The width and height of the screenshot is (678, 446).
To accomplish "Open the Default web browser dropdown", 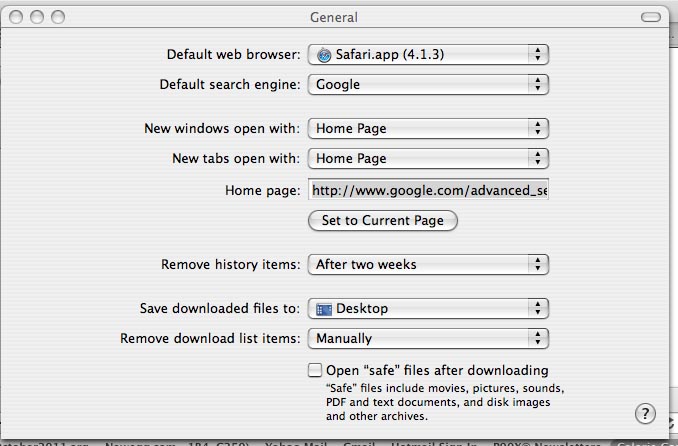I will click(x=428, y=55).
